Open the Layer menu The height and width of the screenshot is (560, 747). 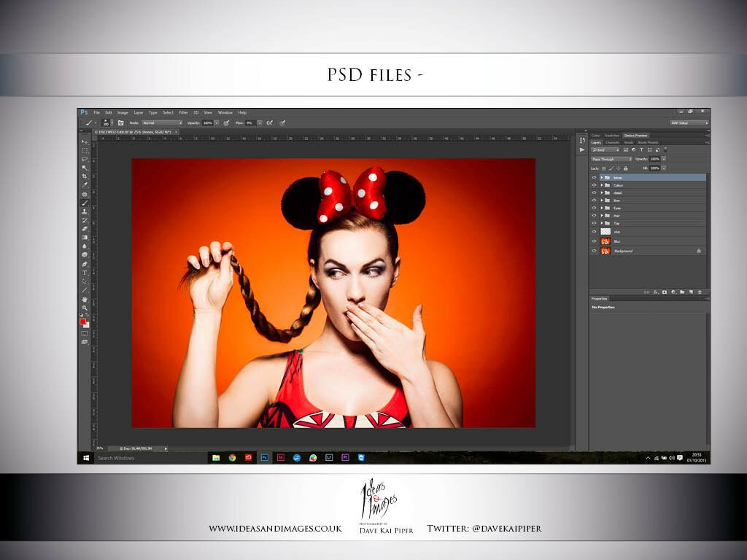pyautogui.click(x=139, y=113)
